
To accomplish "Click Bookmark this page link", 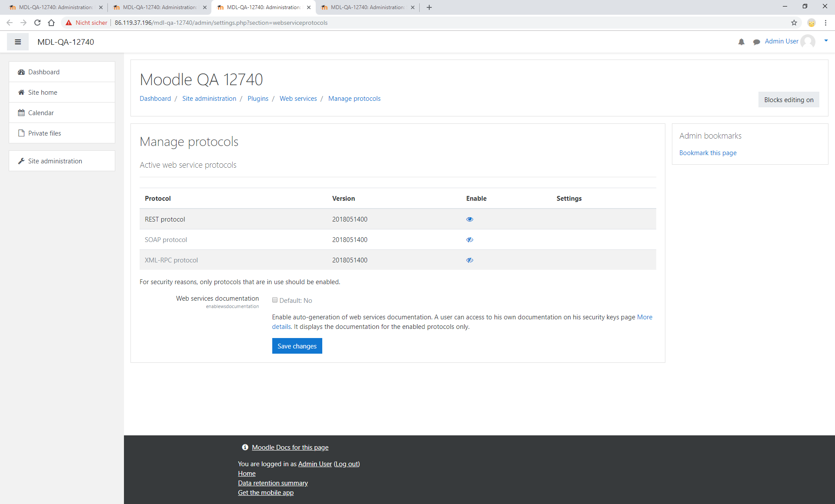I will click(x=708, y=153).
